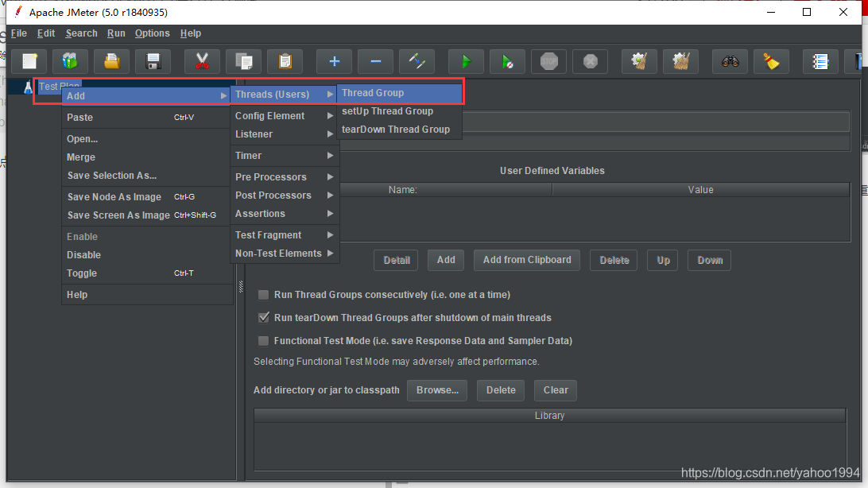
Task: Click the Search binoculars icon
Action: tap(730, 61)
